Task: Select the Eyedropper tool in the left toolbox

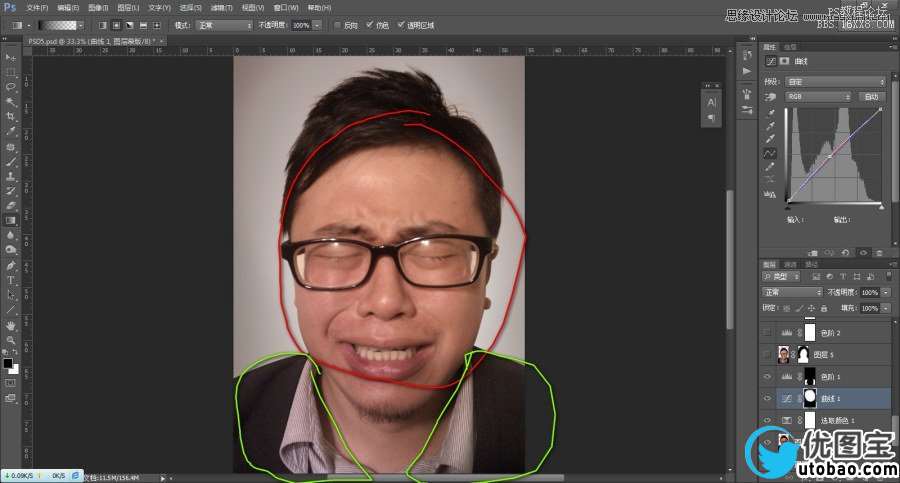Action: coord(10,132)
